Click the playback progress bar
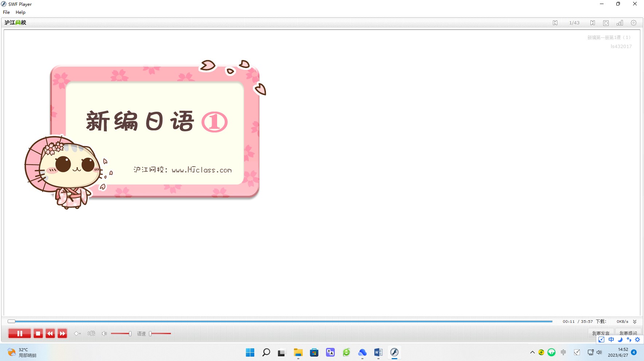The width and height of the screenshot is (644, 361). pyautogui.click(x=280, y=321)
